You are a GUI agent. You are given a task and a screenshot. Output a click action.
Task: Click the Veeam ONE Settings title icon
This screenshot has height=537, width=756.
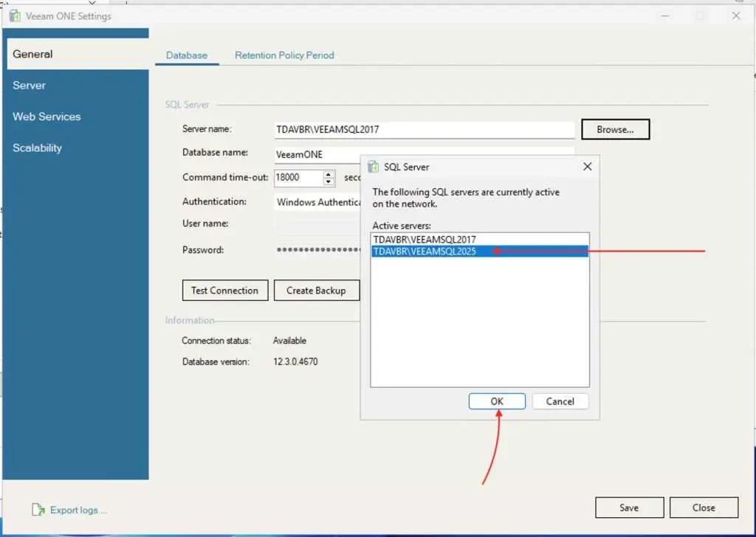click(15, 16)
